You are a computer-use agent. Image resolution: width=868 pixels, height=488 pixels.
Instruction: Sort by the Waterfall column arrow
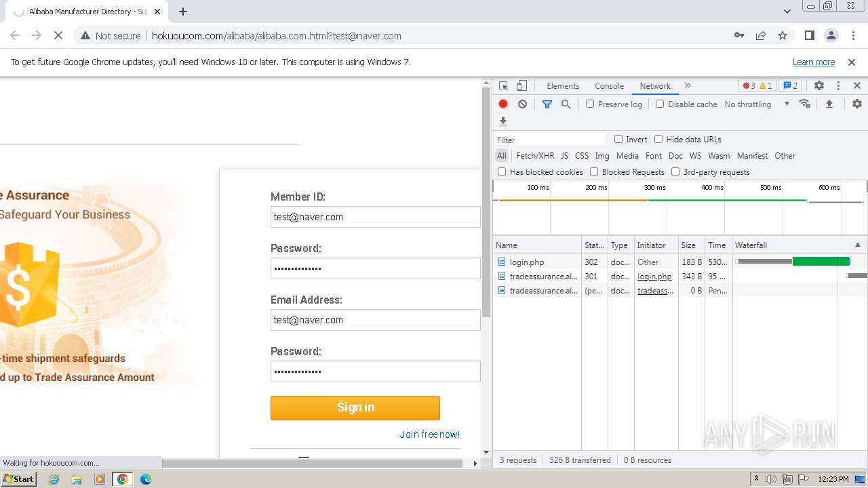click(x=857, y=245)
